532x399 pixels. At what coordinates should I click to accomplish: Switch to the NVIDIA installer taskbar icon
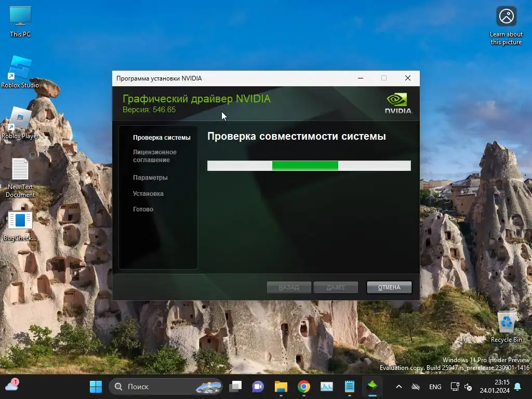tap(373, 387)
